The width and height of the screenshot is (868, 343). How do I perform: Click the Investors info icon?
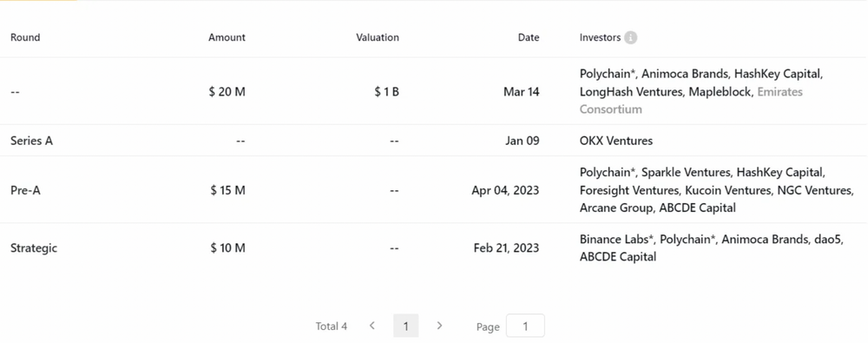point(630,37)
